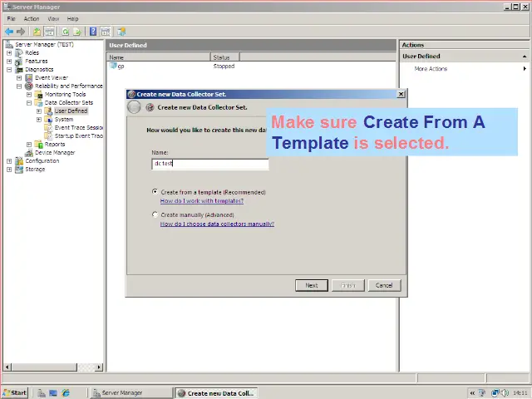This screenshot has height=399, width=532.
Task: Click the Up One Level toolbar icon
Action: [37, 32]
